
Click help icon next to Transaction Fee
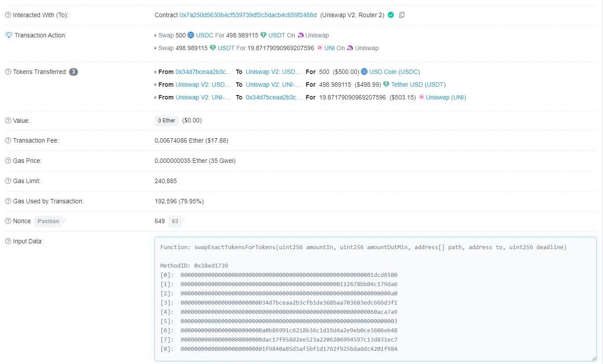[8, 140]
